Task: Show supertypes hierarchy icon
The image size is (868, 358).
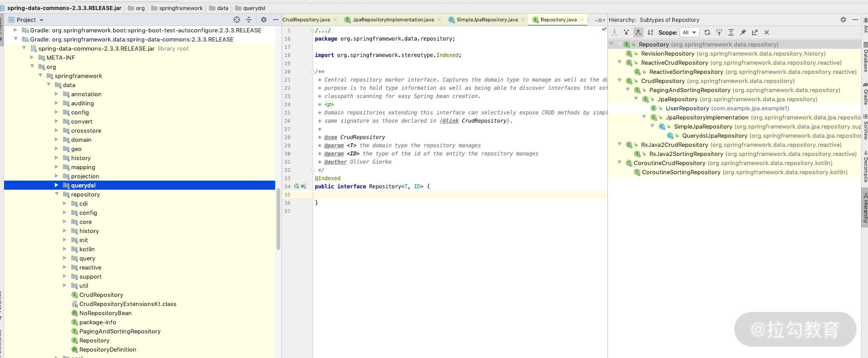Action: [x=626, y=32]
